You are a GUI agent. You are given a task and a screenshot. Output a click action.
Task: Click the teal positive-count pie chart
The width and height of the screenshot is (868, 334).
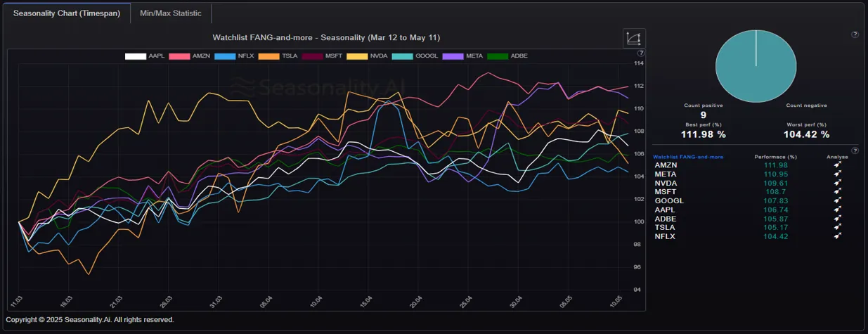click(756, 66)
